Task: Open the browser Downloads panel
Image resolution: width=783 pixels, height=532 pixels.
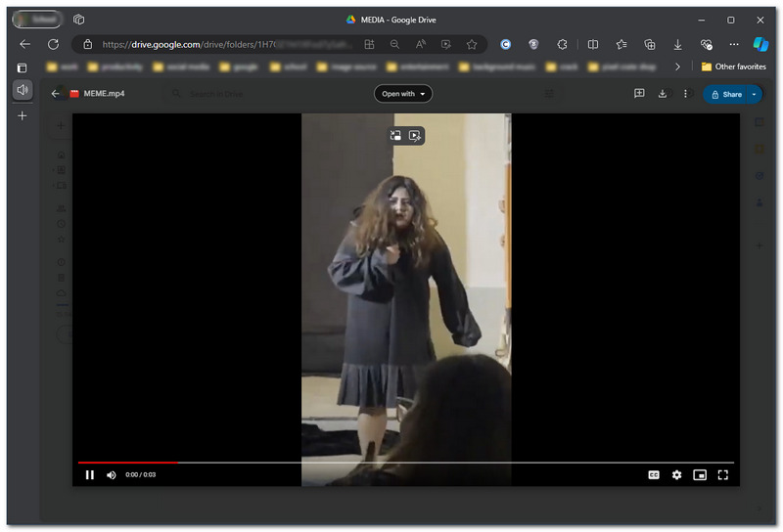Action: point(677,44)
